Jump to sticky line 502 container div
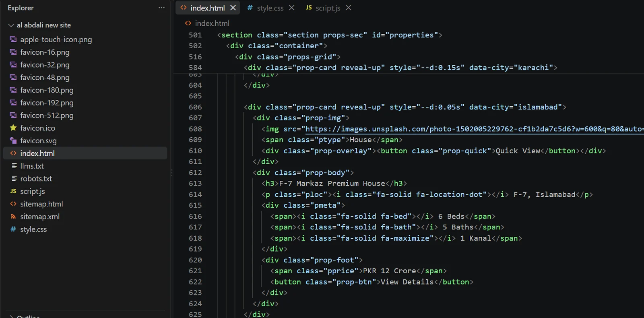Image resolution: width=644 pixels, height=318 pixels. [x=277, y=46]
